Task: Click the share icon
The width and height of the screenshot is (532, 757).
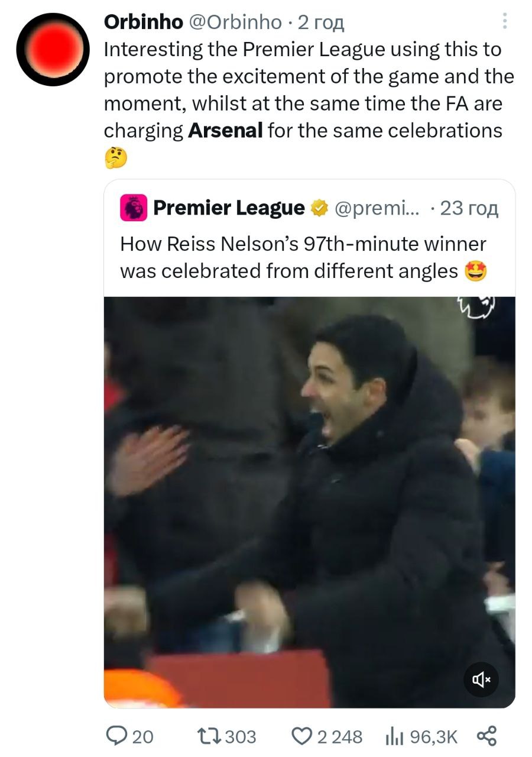Action: tap(486, 736)
